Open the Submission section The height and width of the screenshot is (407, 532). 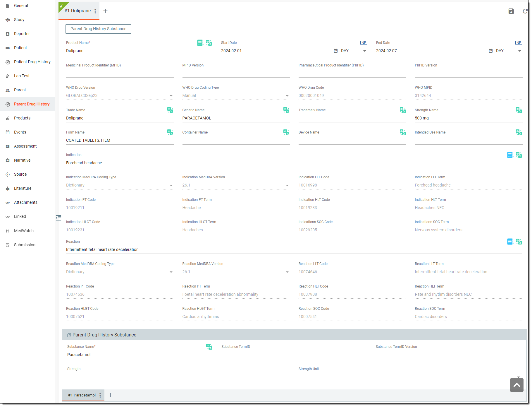(x=27, y=245)
